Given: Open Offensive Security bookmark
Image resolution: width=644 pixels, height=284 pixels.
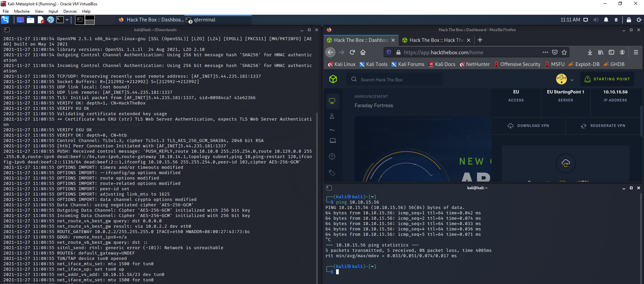Looking at the screenshot, I should pyautogui.click(x=517, y=64).
